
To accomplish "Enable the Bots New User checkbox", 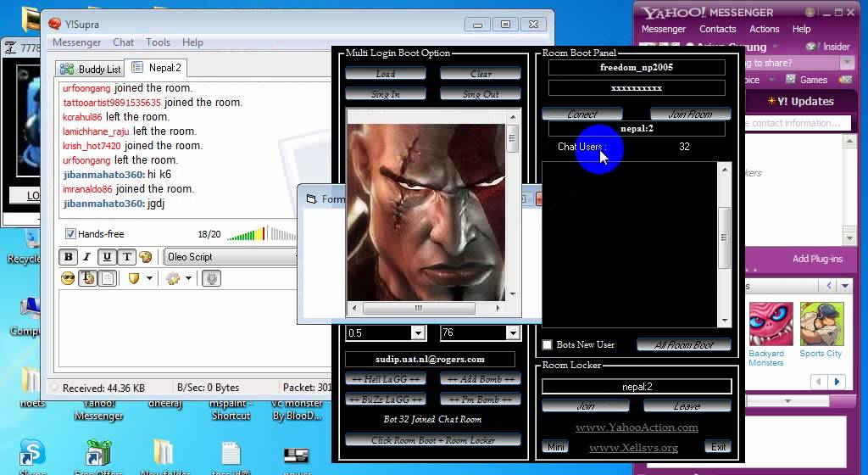I will (547, 345).
